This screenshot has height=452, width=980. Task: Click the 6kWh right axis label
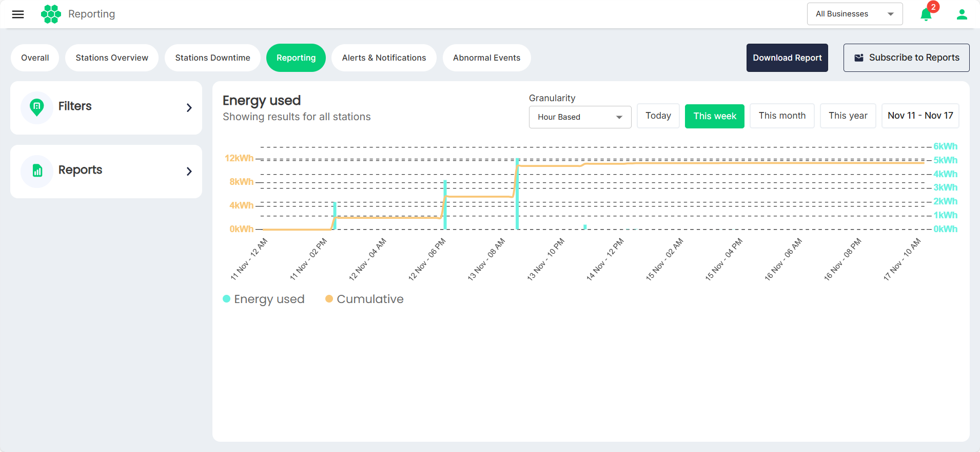(x=945, y=146)
